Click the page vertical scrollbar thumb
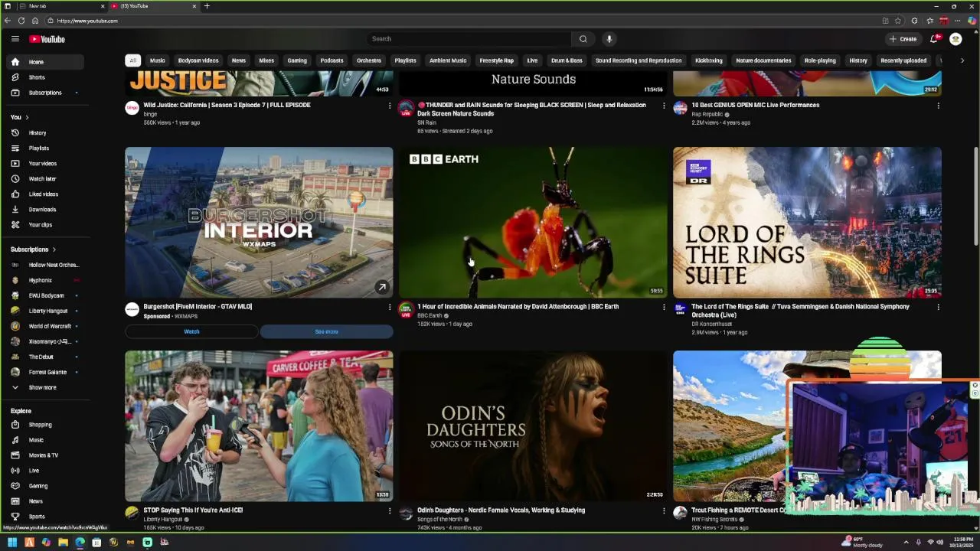Viewport: 980px width, 551px height. pyautogui.click(x=975, y=195)
